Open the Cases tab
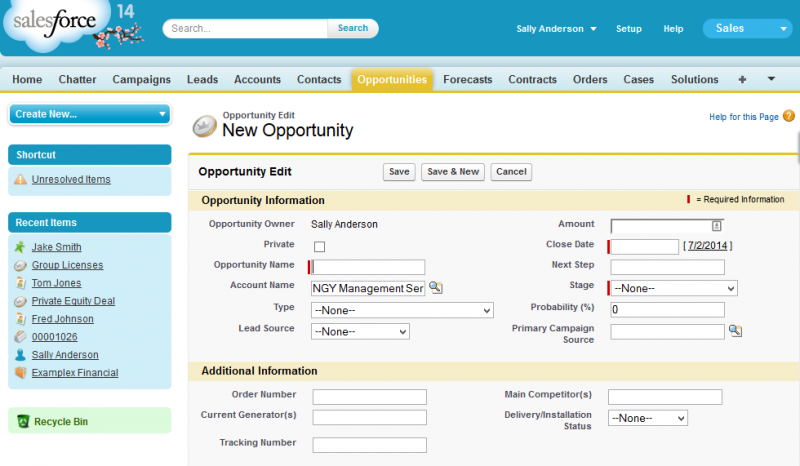 pos(638,79)
